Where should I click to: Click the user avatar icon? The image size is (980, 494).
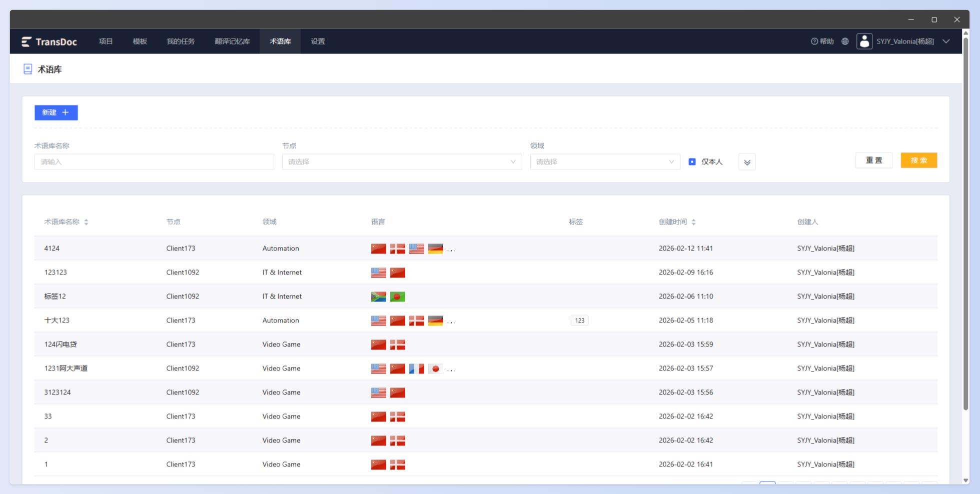pyautogui.click(x=864, y=41)
